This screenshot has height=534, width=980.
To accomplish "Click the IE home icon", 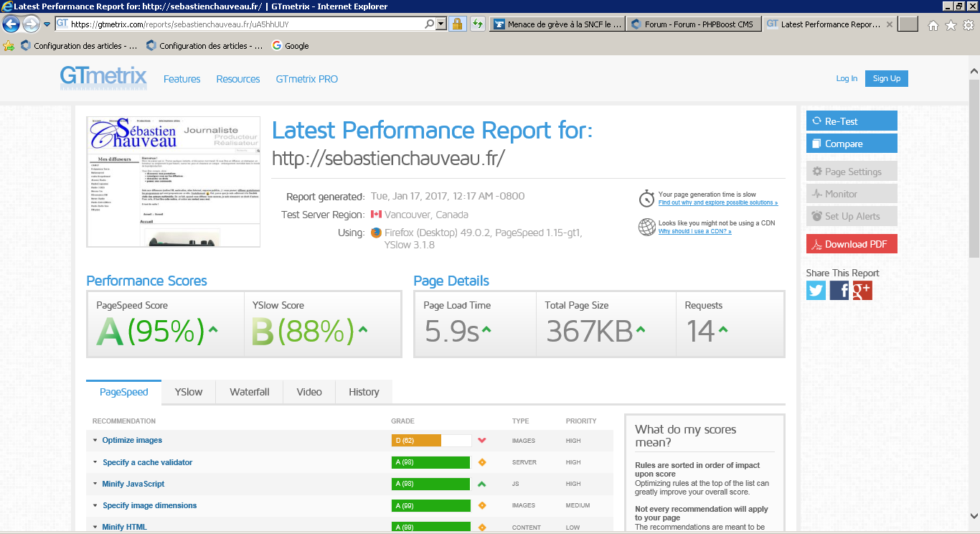I will click(933, 25).
